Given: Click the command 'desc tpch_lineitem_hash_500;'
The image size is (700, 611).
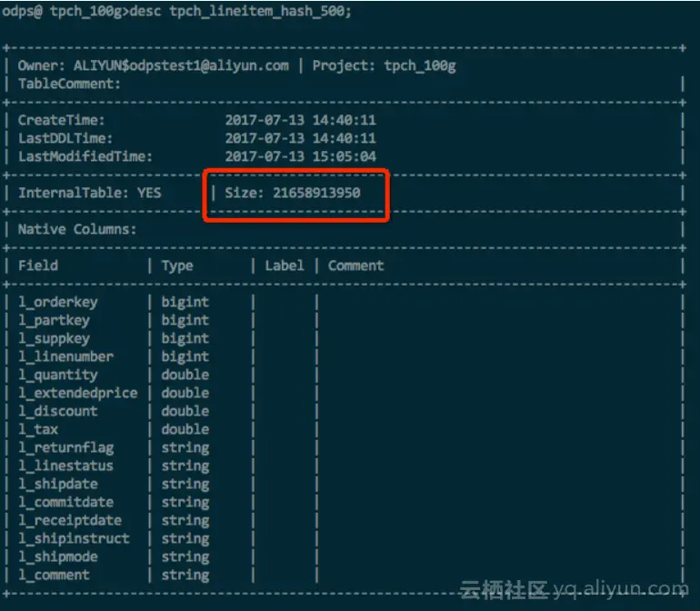Looking at the screenshot, I should [240, 11].
